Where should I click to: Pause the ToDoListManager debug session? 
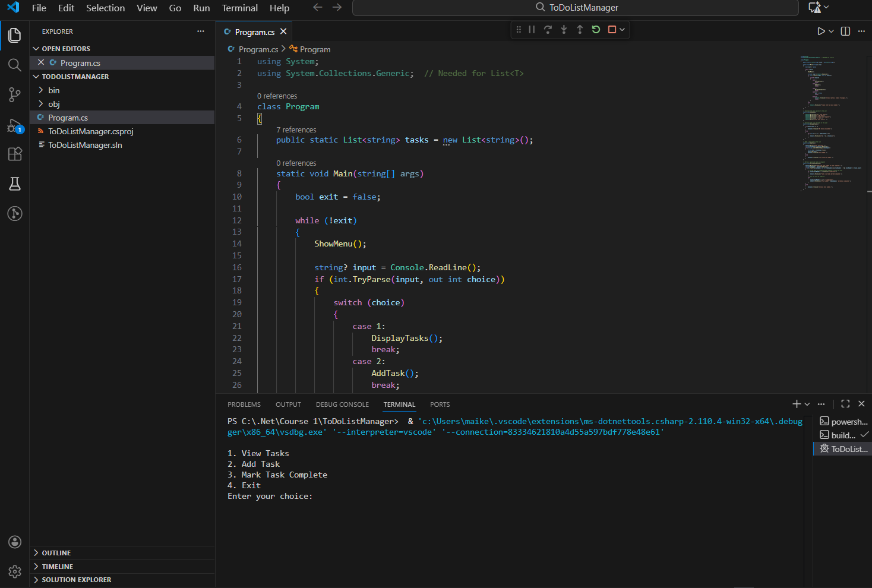[x=531, y=29]
